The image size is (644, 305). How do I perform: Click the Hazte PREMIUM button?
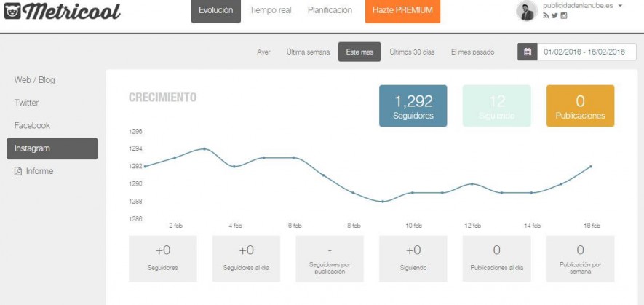402,11
